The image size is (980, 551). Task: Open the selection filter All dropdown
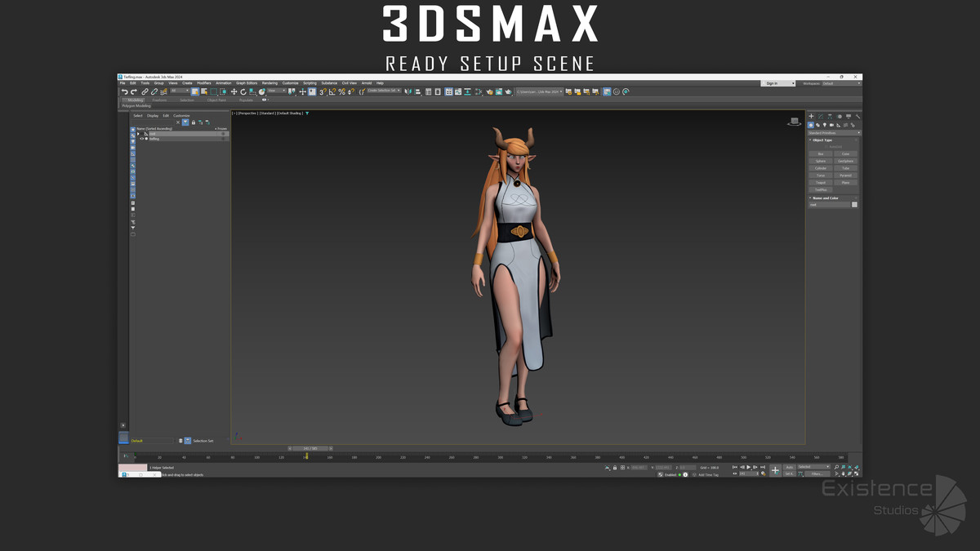coord(180,91)
